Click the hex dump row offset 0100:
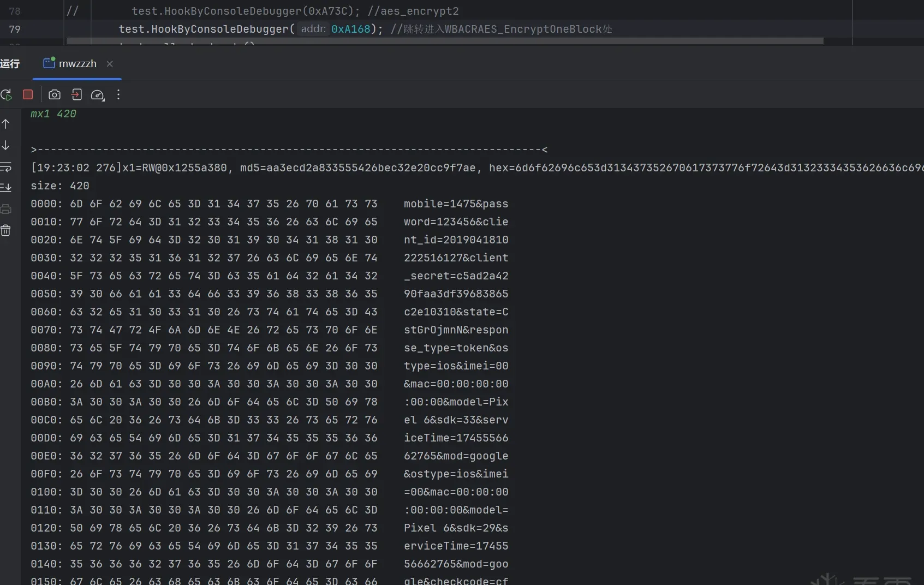Image resolution: width=924 pixels, height=585 pixels. tap(46, 492)
